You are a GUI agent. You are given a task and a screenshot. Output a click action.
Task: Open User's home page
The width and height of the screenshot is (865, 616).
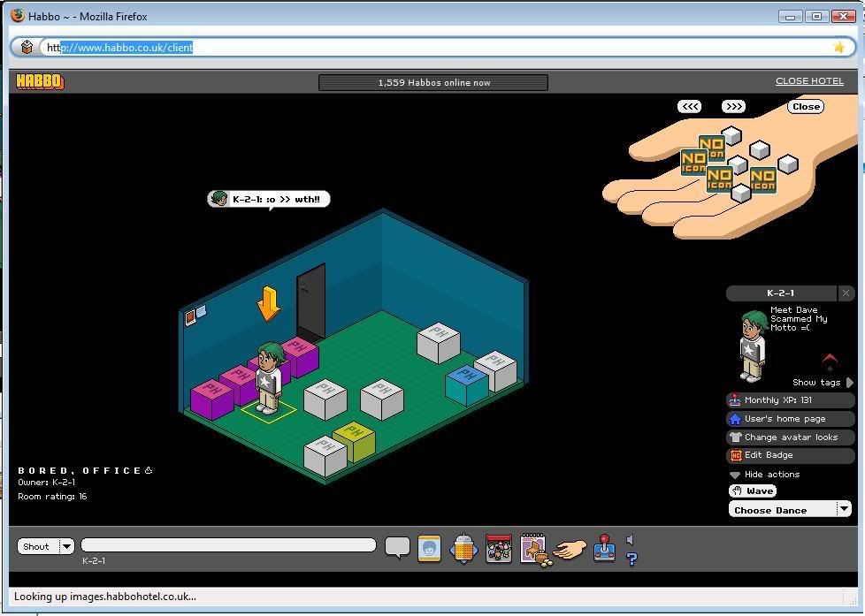pyautogui.click(x=784, y=419)
